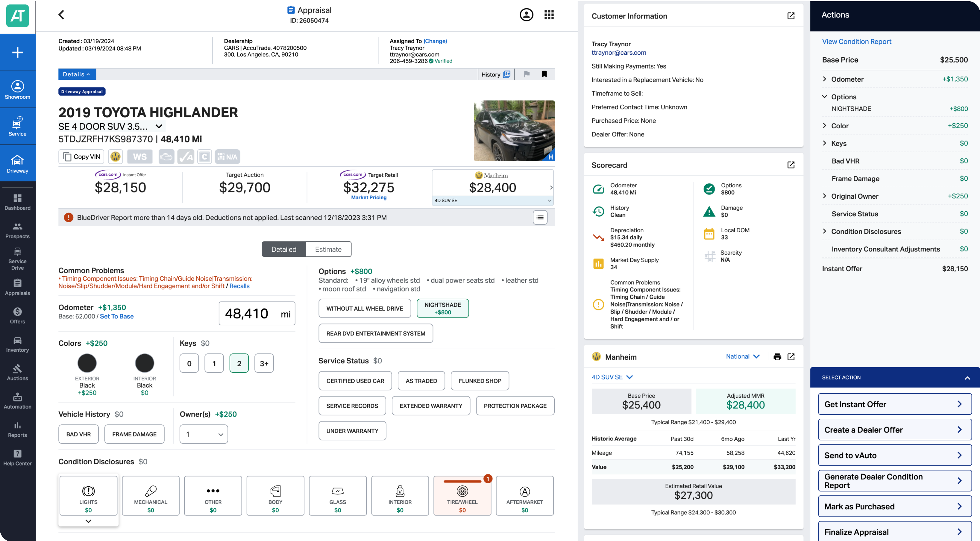
Task: Click Get Instant Offer button
Action: pyautogui.click(x=895, y=404)
